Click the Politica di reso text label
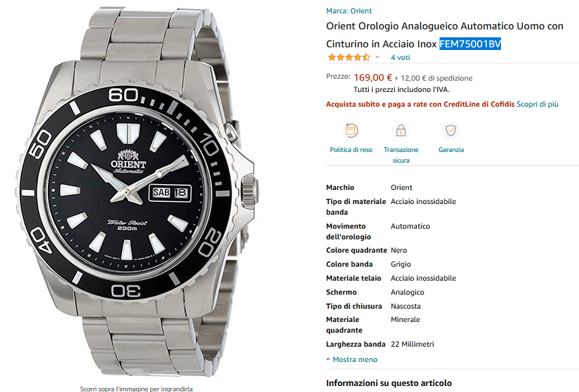579x392 pixels. pyautogui.click(x=351, y=150)
